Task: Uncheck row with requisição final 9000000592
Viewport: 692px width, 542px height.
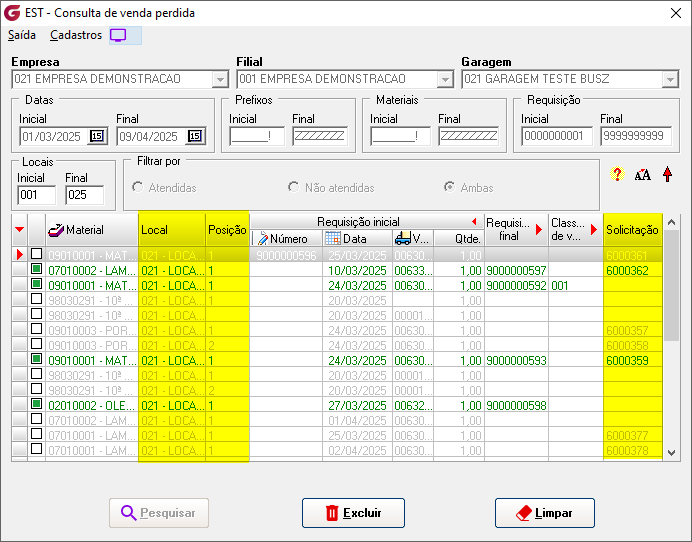Action: (x=37, y=284)
